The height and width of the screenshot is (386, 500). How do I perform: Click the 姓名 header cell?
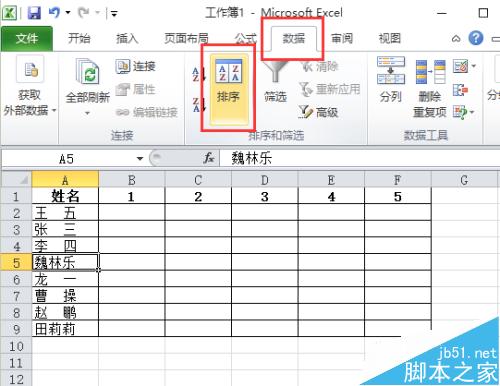click(65, 196)
